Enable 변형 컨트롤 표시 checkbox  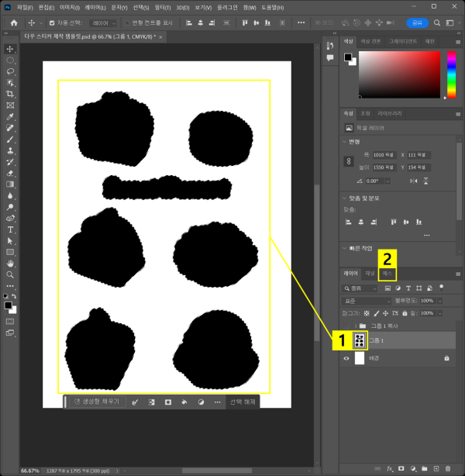pyautogui.click(x=128, y=23)
